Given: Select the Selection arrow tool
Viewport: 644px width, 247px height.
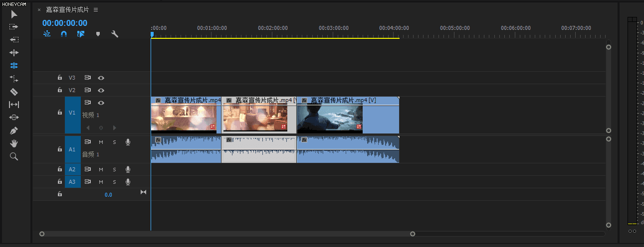Looking at the screenshot, I should 14,14.
